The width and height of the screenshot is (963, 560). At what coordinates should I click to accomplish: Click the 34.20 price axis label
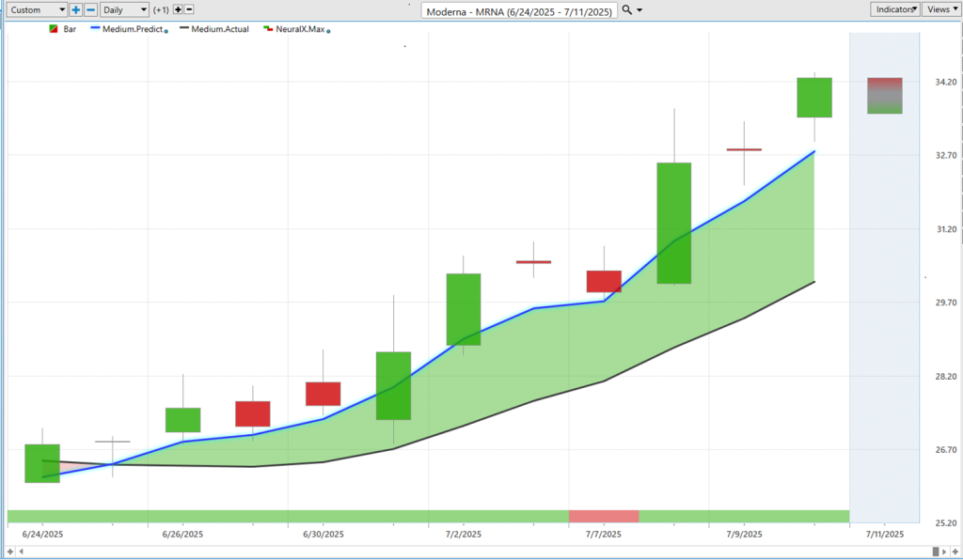(946, 82)
